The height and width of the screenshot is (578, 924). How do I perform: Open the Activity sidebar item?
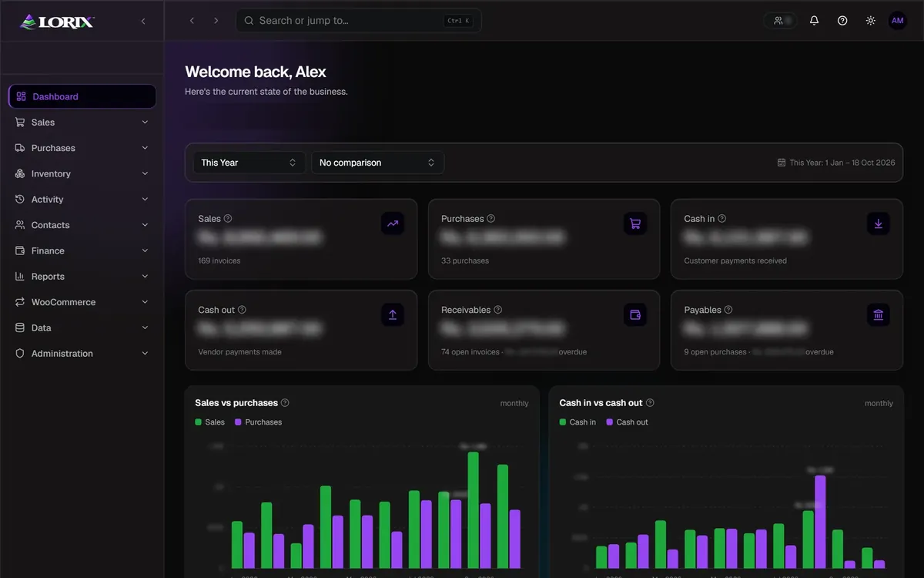[82, 200]
